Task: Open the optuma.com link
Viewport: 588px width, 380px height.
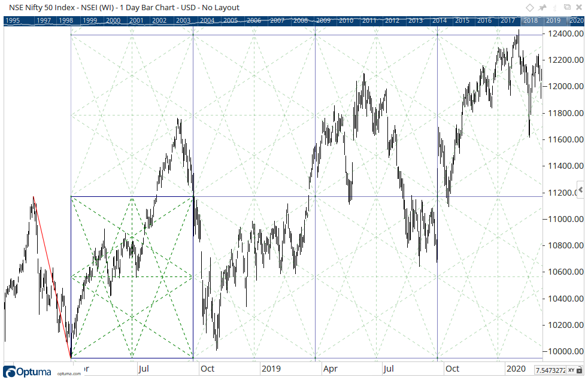Action: pos(69,373)
